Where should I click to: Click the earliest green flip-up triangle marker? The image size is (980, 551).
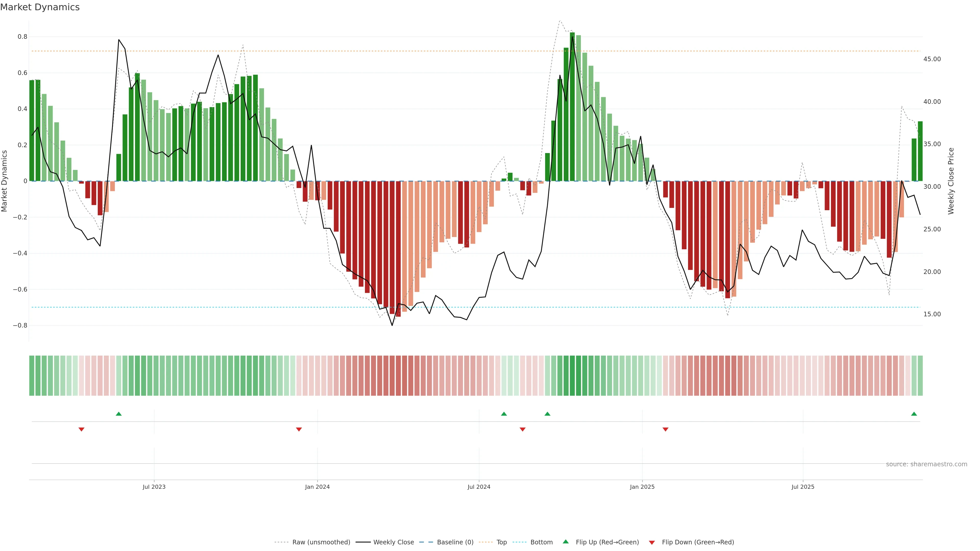coord(119,414)
